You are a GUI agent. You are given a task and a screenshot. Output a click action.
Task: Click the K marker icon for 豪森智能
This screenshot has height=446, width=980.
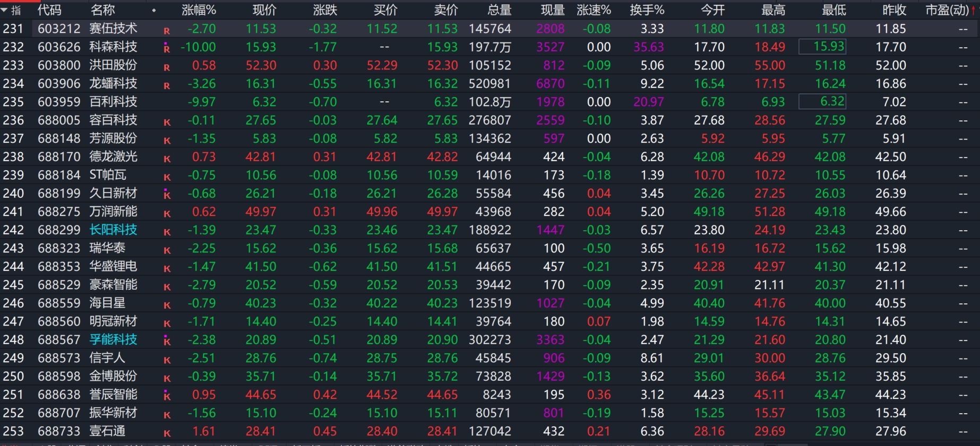point(167,287)
